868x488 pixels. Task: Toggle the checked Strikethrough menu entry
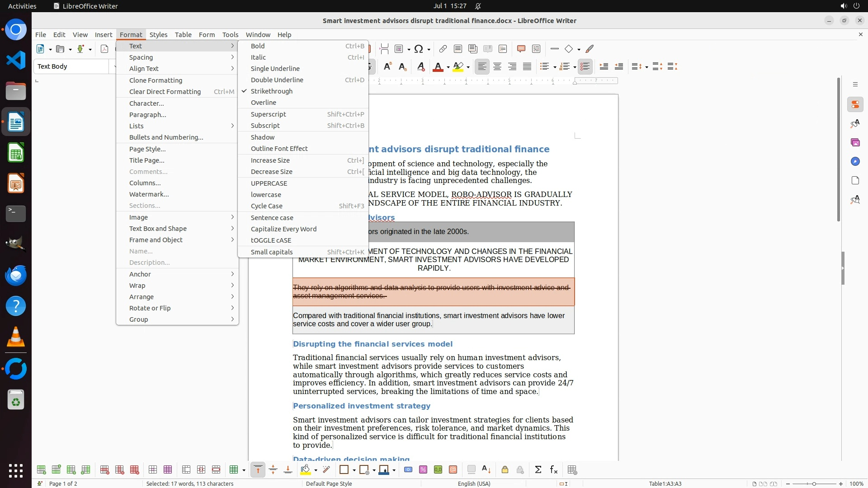(x=271, y=91)
